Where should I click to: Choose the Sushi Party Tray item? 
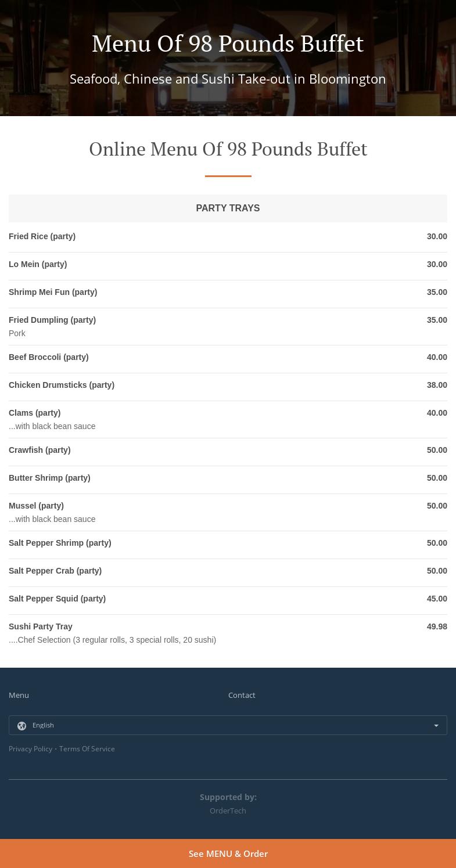41,627
